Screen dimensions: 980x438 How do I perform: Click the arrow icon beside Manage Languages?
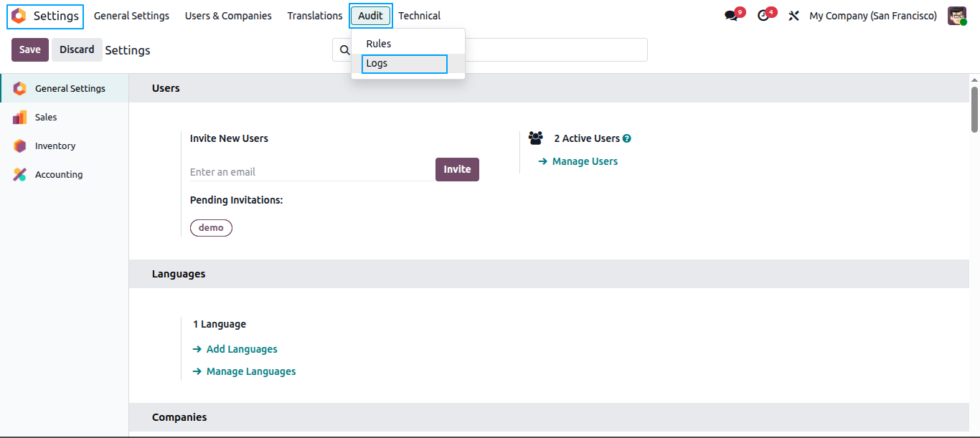[x=197, y=372]
